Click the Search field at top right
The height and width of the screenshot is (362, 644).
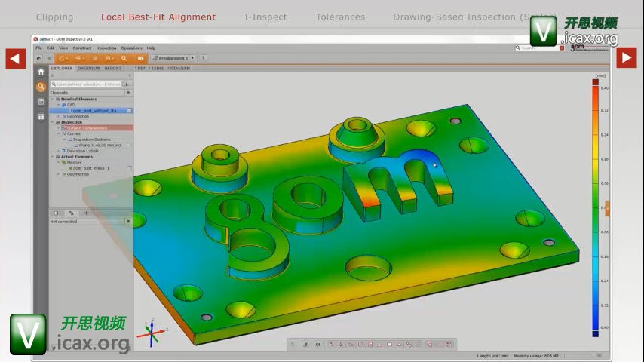click(539, 48)
